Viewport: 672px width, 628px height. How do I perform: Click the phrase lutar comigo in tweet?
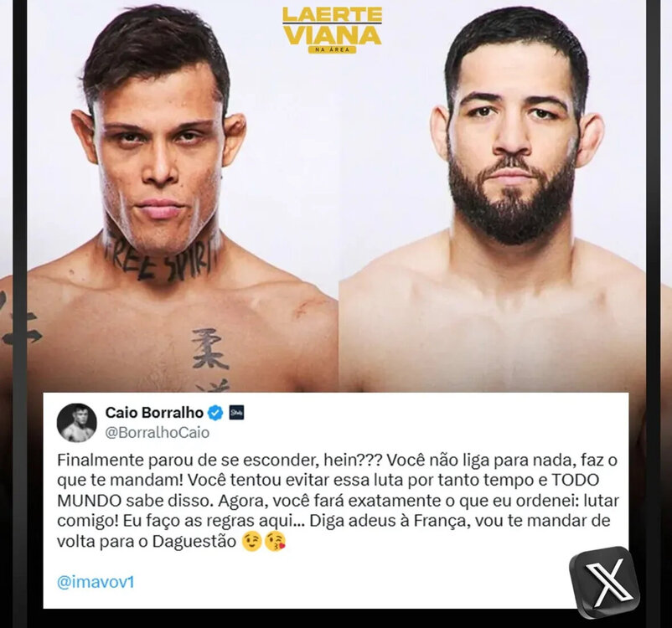(x=339, y=511)
